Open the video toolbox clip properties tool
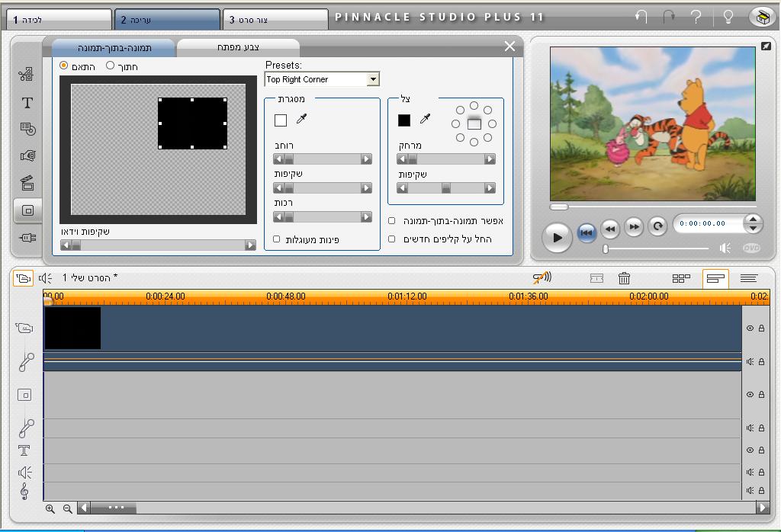Screen dimensions: 781x532 tap(27, 75)
